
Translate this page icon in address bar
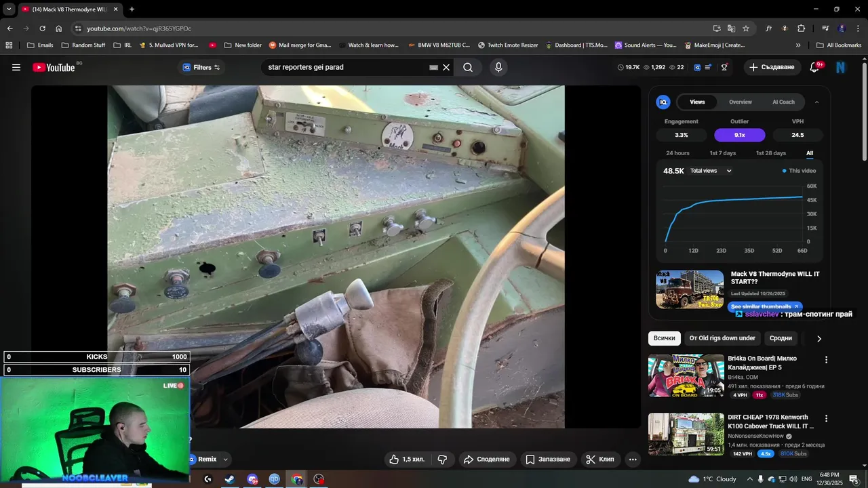[x=731, y=28]
